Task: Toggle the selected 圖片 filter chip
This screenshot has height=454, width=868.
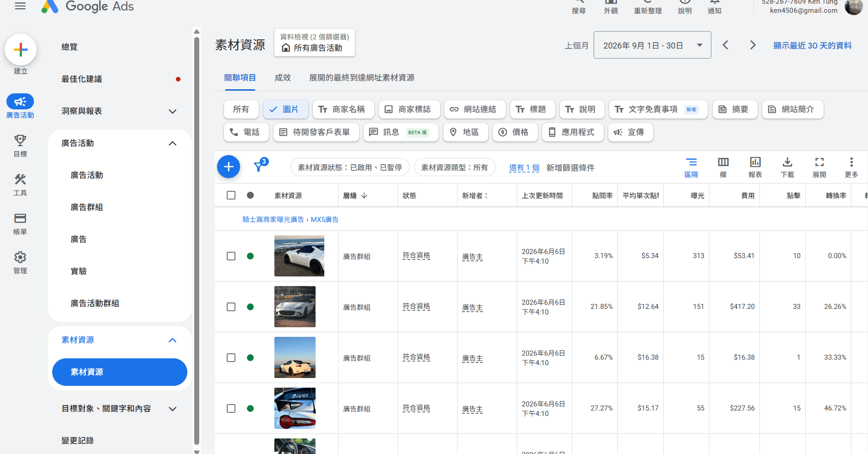Action: click(285, 109)
